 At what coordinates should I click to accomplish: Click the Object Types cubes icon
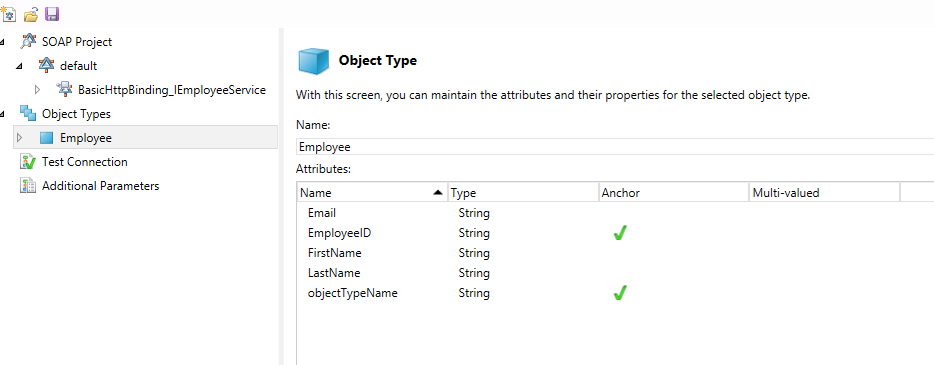click(x=28, y=113)
